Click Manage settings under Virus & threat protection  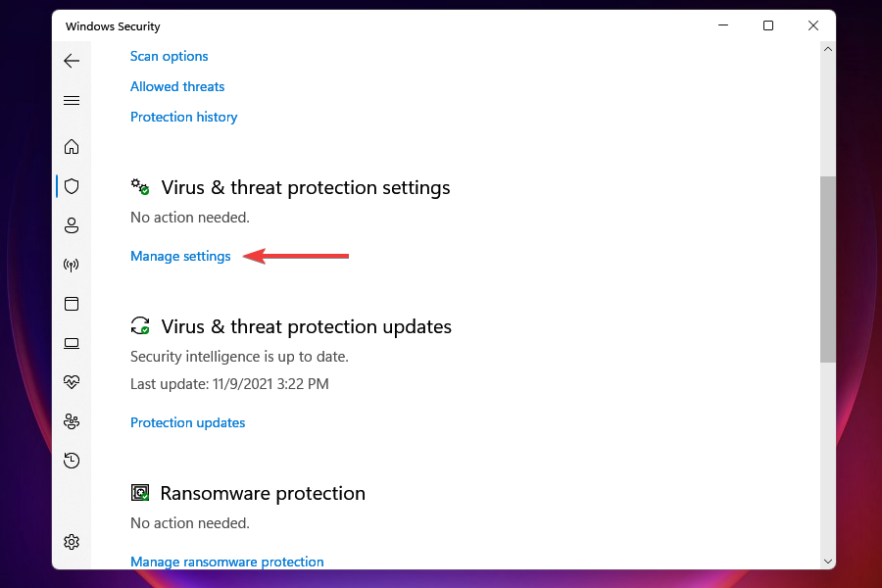click(180, 256)
